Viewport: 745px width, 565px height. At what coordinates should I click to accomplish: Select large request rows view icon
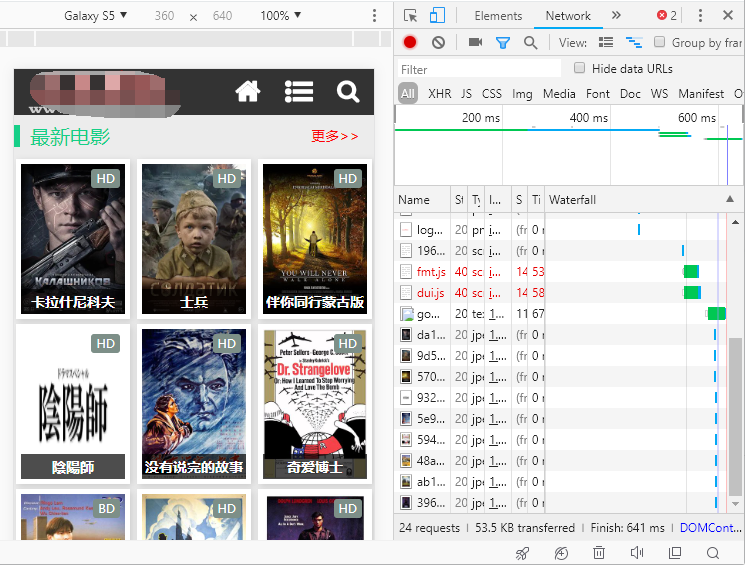[605, 42]
